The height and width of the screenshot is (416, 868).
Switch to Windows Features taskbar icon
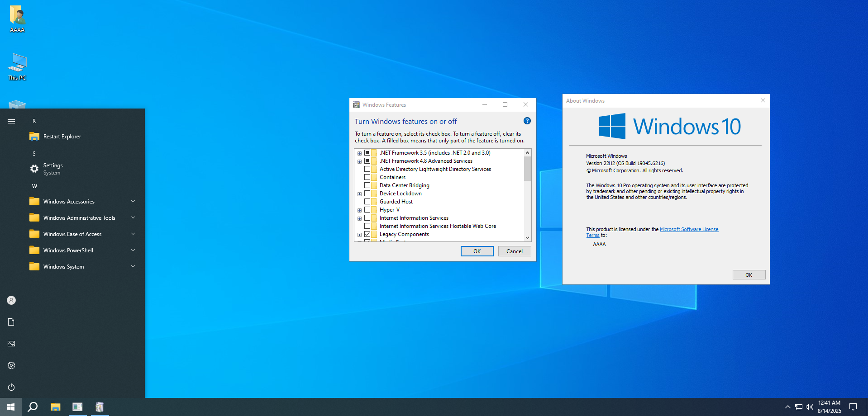click(100, 407)
